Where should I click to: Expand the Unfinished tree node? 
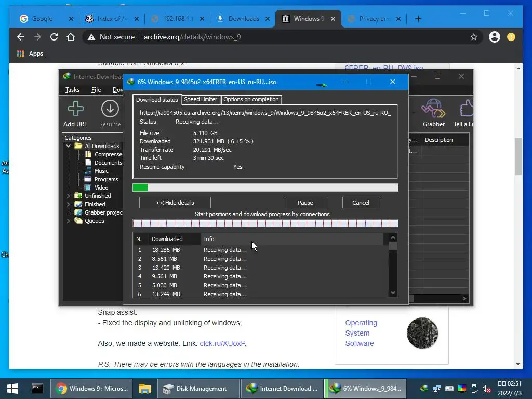(x=68, y=196)
